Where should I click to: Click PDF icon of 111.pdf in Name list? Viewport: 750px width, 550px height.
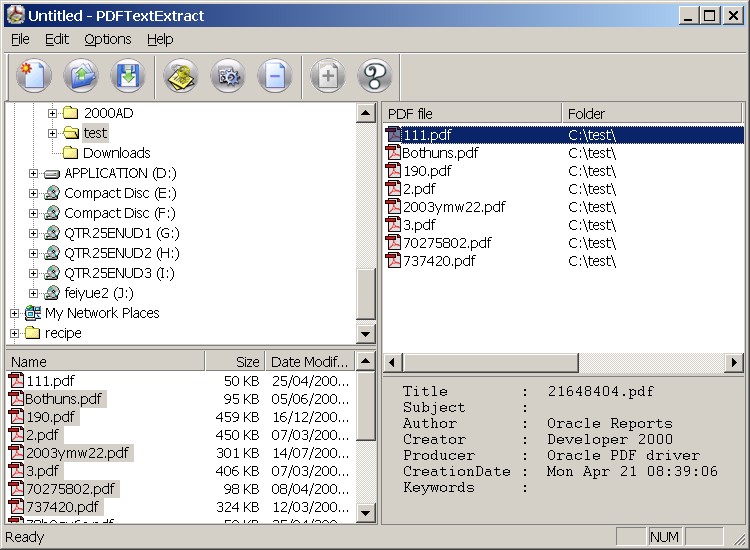click(16, 381)
